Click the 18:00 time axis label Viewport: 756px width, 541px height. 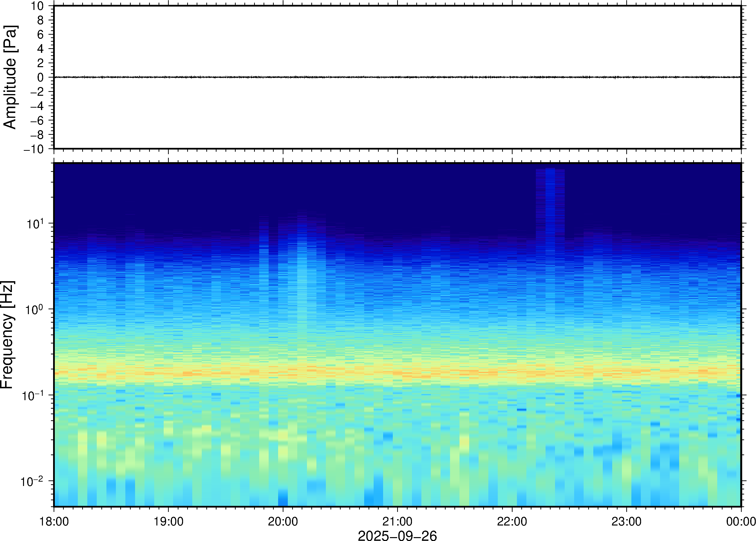pyautogui.click(x=54, y=521)
